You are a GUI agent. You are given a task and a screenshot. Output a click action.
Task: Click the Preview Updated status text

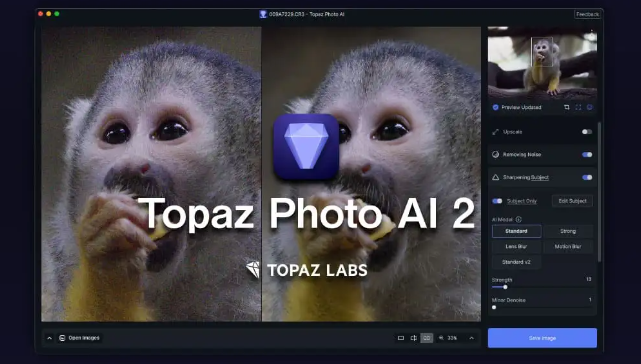(x=521, y=107)
